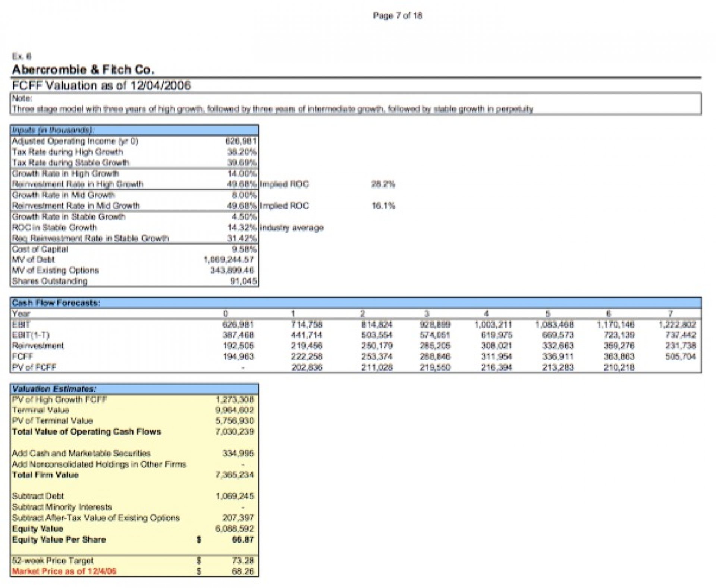Click 'Subtract Minority Interests' label
Viewport: 716px width, 588px height.
(x=62, y=507)
